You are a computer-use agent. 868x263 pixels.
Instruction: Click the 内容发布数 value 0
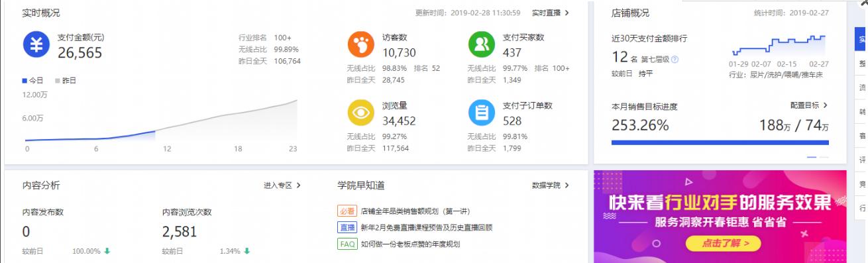pyautogui.click(x=27, y=232)
